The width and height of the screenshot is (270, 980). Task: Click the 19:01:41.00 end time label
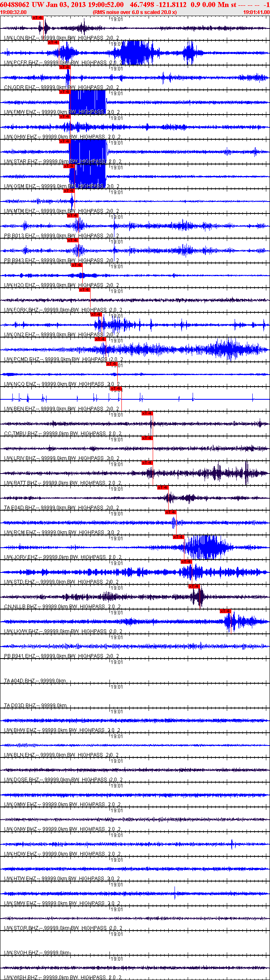(x=256, y=12)
